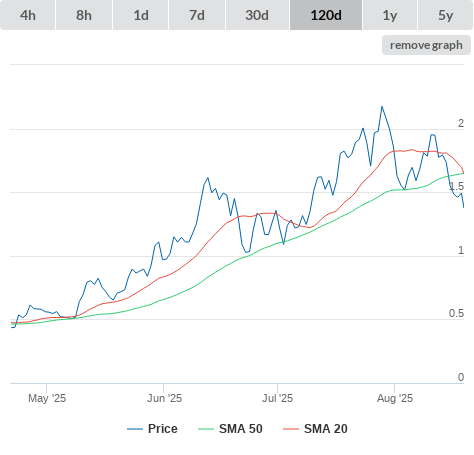Show the 5y price history
This screenshot has width=474, height=455.
(446, 15)
